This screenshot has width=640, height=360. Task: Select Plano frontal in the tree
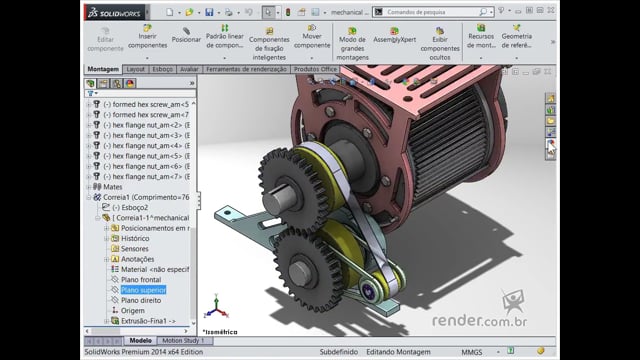tap(141, 280)
